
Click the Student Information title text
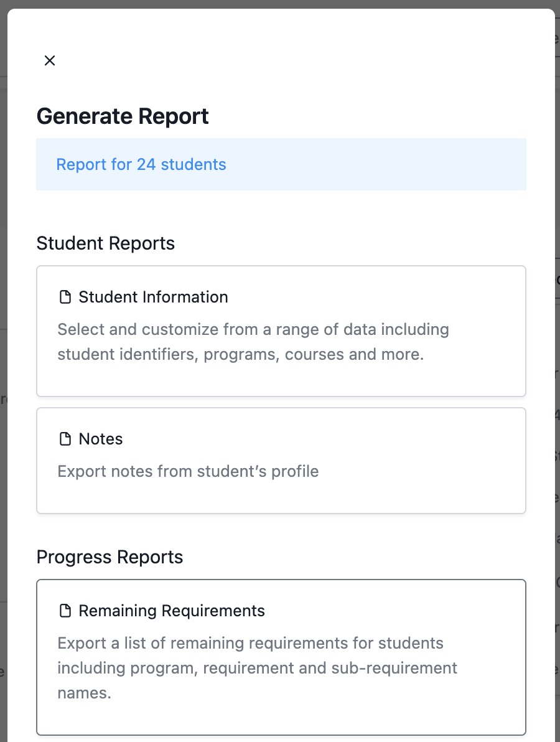[153, 297]
